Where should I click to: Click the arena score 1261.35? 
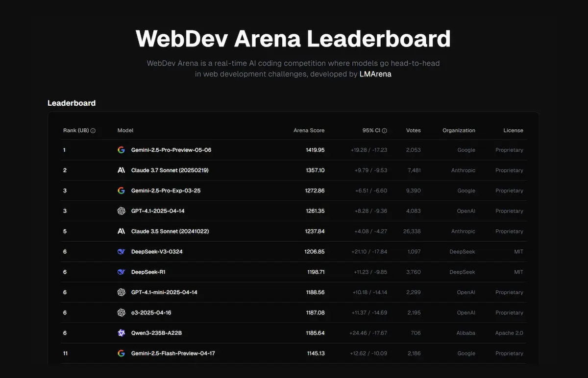click(x=315, y=211)
